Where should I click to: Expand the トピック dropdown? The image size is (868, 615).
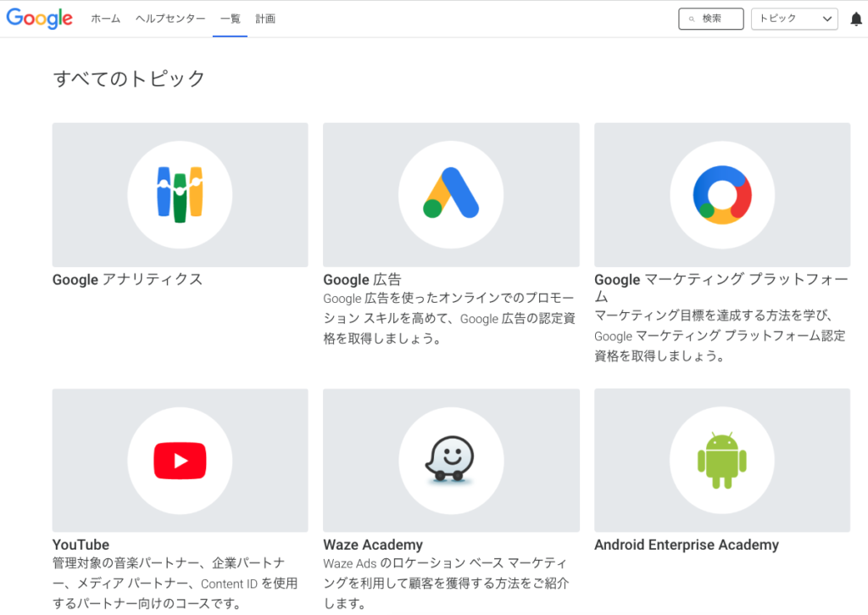point(793,19)
